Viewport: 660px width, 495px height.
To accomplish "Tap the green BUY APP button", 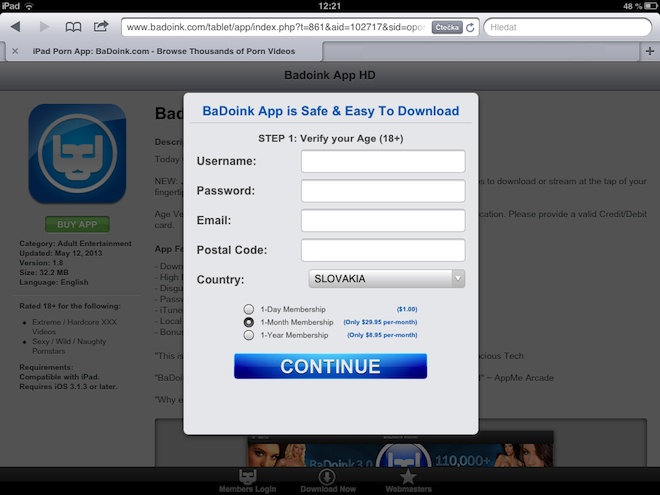I will pyautogui.click(x=77, y=224).
